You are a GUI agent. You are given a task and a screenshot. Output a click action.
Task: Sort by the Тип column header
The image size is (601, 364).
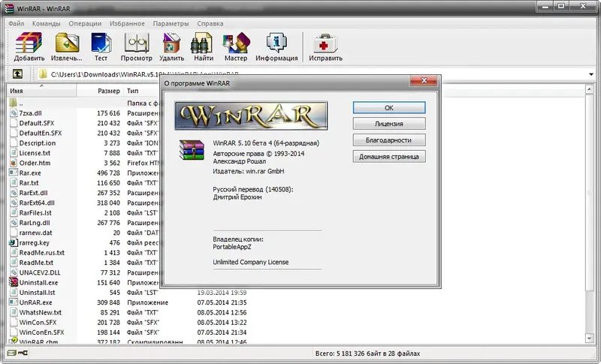click(x=143, y=91)
